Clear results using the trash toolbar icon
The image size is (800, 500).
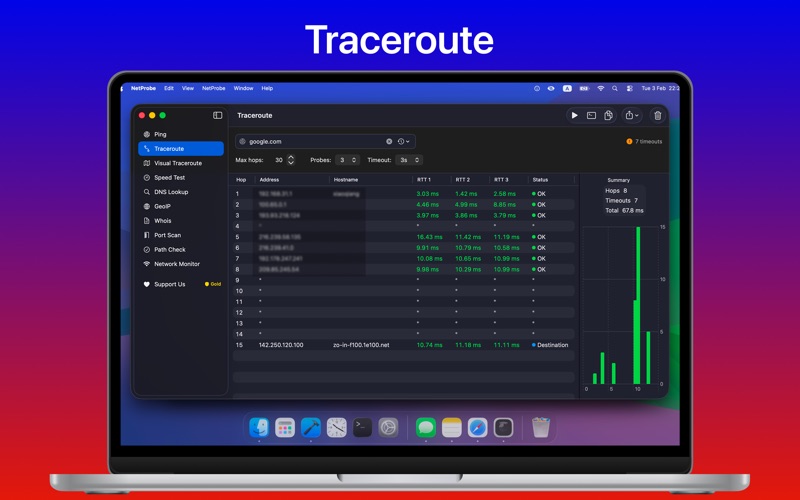(x=658, y=115)
